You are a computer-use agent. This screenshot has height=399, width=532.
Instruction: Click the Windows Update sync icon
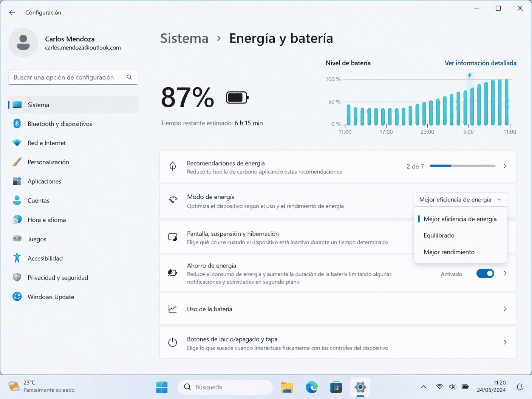(x=17, y=297)
